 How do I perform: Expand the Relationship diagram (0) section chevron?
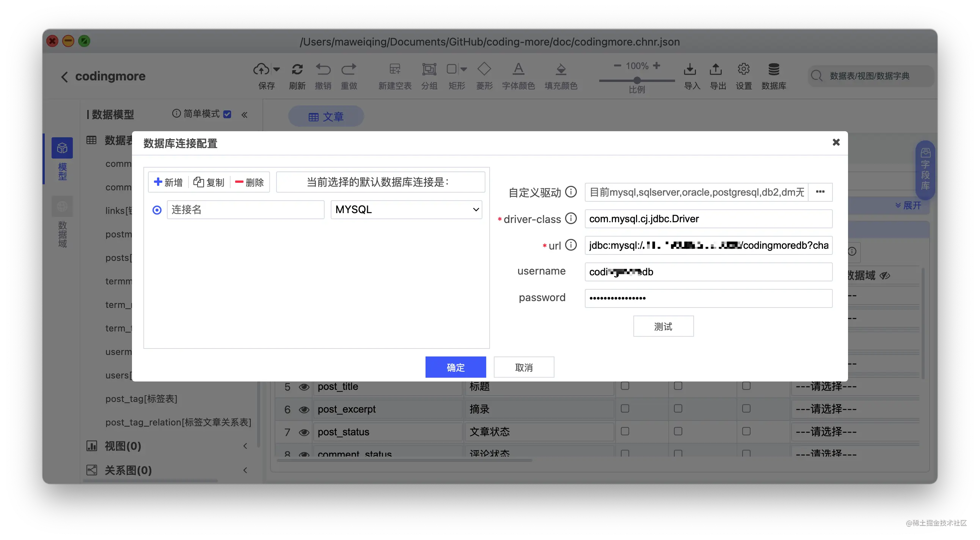[x=245, y=470]
